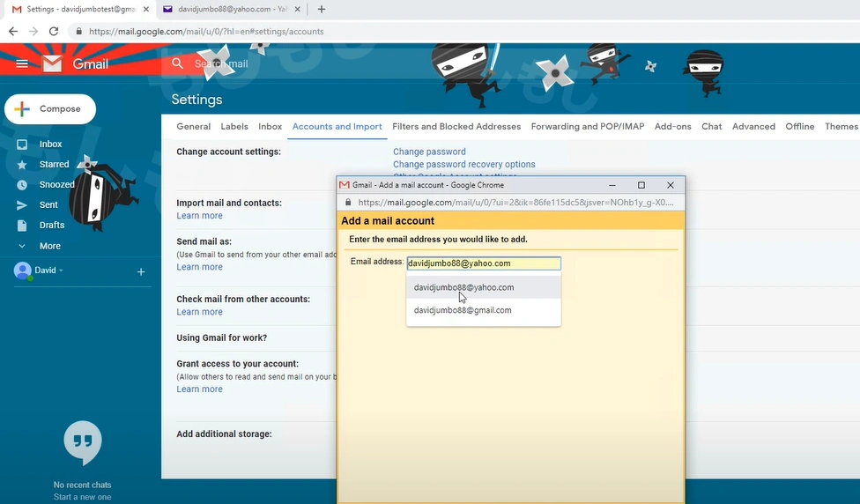Open the Add-ons settings tab

click(x=673, y=126)
